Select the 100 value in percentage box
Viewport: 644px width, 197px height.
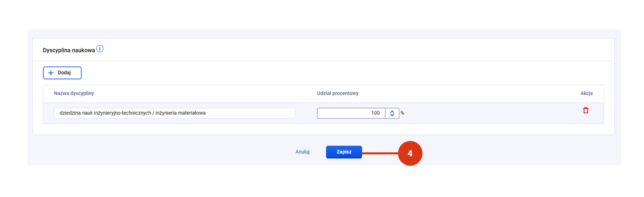(x=375, y=113)
